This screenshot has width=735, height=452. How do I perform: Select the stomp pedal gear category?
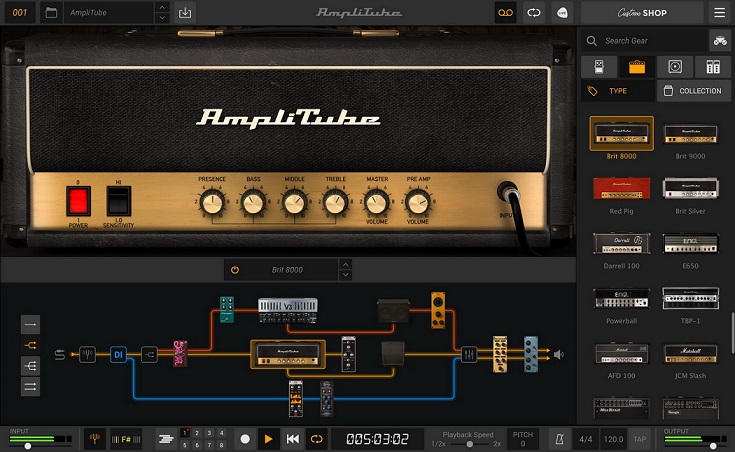(599, 67)
